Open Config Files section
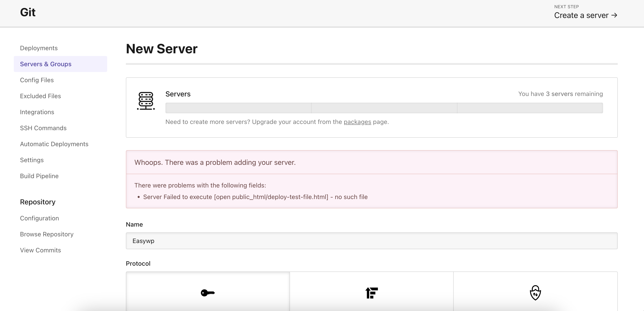 coord(37,80)
